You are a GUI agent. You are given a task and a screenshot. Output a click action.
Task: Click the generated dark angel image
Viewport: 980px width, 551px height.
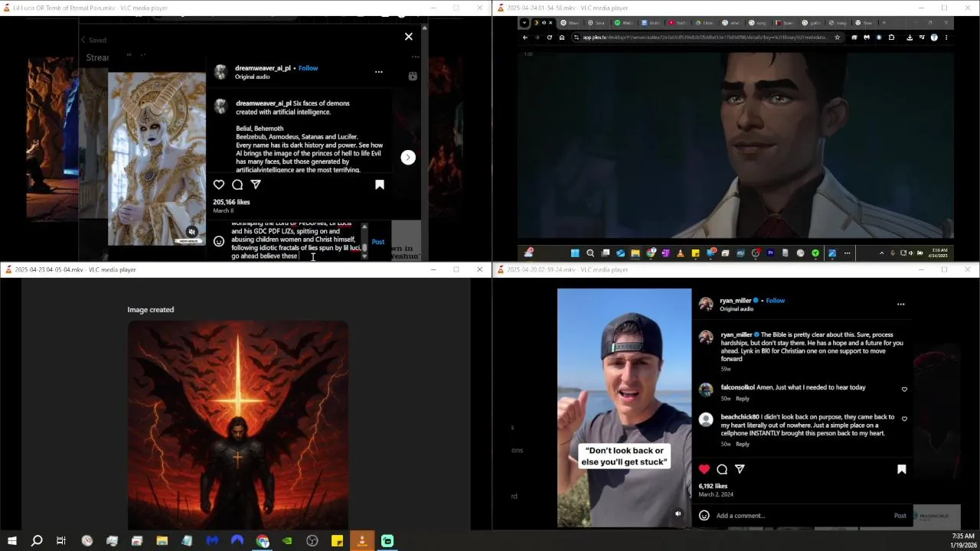tap(237, 425)
